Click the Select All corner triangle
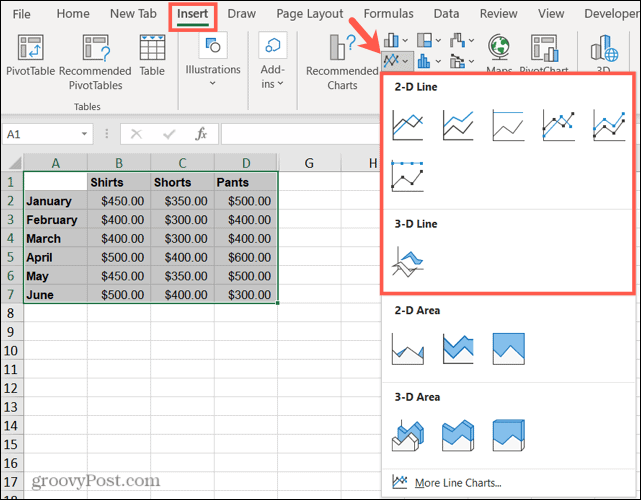Viewport: 641px width, 500px height. coord(13,163)
